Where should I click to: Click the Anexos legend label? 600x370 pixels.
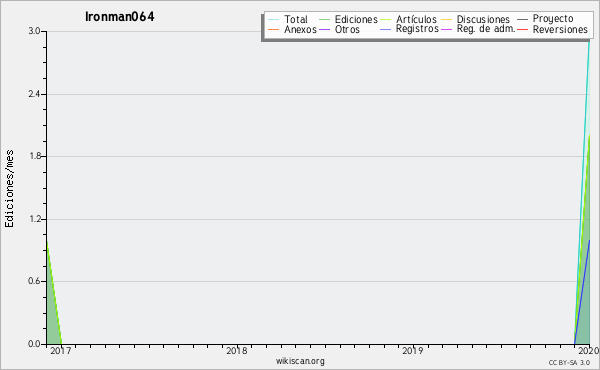300,29
